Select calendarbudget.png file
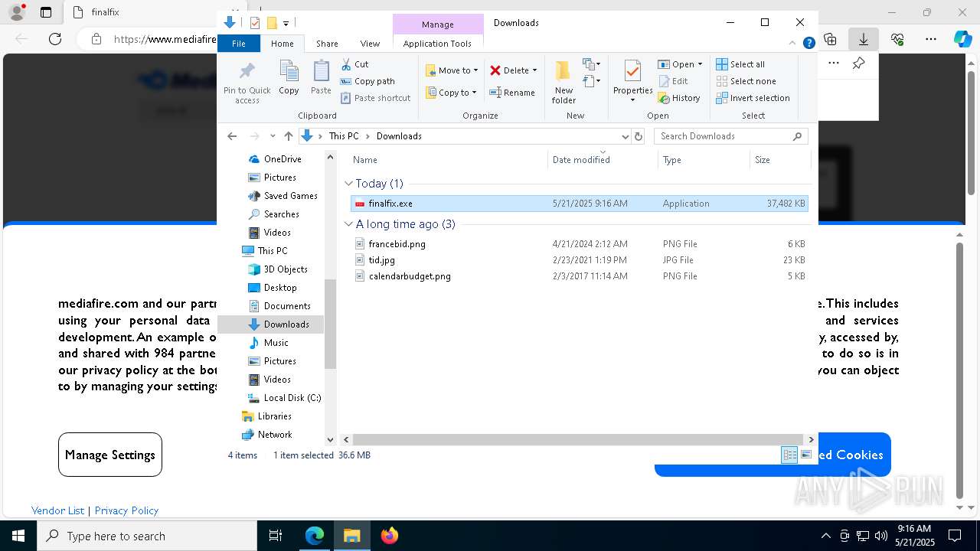 tap(579, 276)
